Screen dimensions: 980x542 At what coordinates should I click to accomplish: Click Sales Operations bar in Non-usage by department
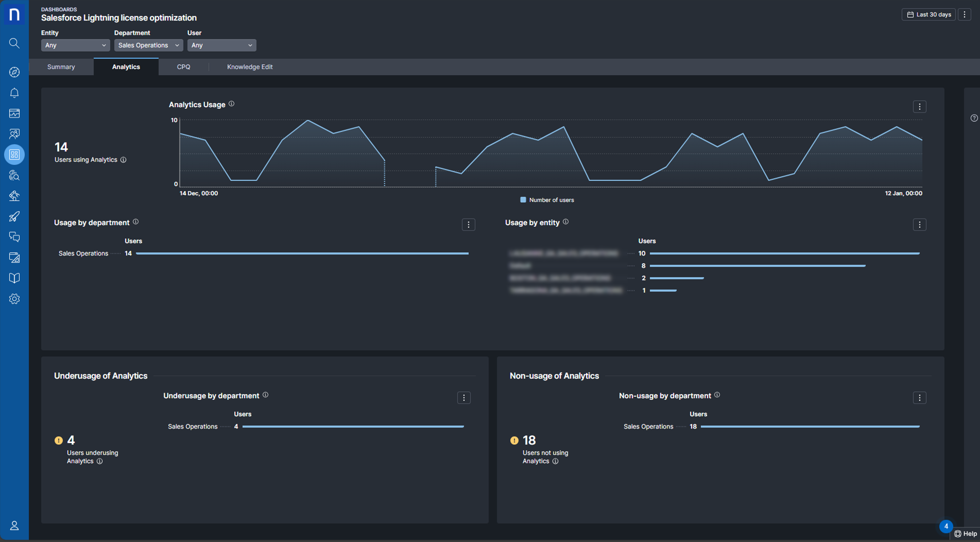(810, 426)
